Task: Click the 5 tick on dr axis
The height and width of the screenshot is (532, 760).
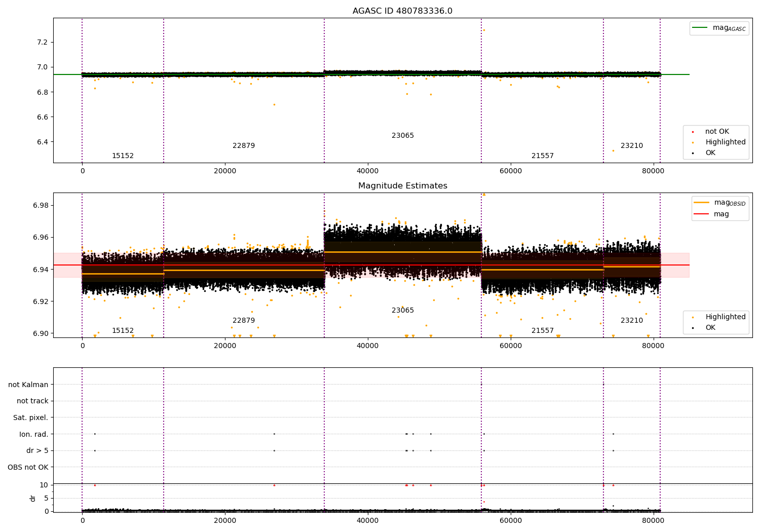Action: (46, 499)
